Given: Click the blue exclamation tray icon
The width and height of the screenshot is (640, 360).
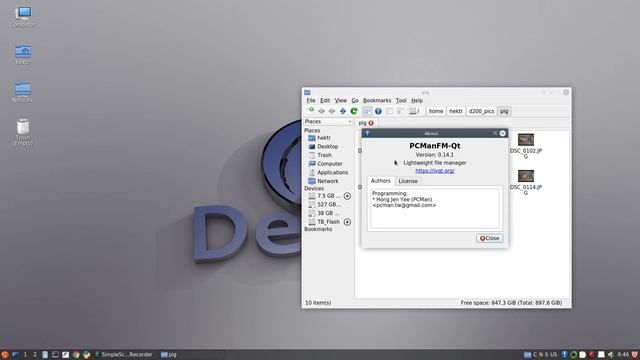Looking at the screenshot, I should click(x=564, y=355).
